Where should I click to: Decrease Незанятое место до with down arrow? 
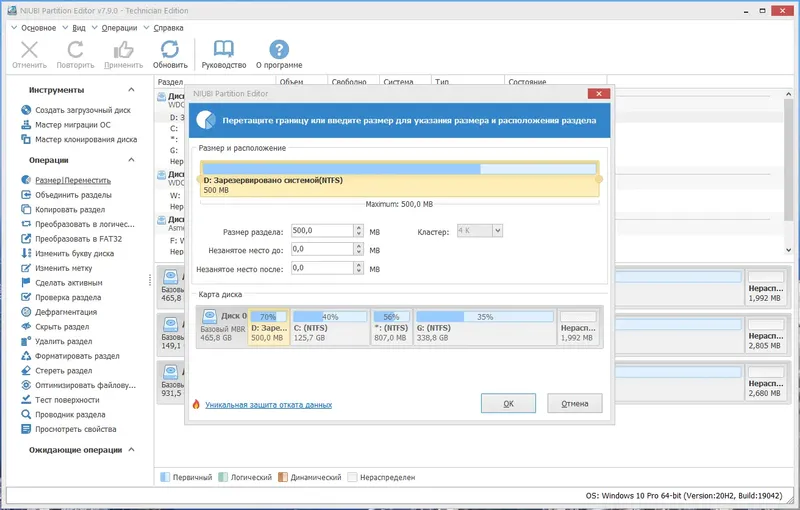359,252
